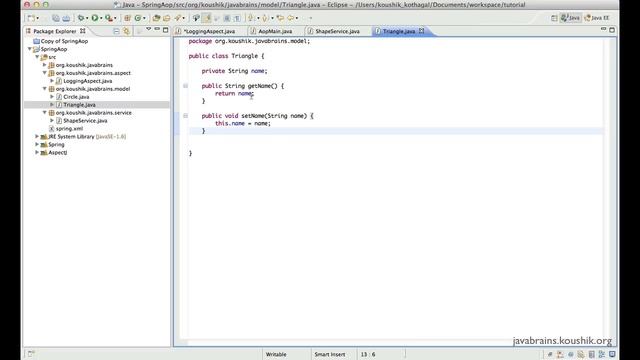The height and width of the screenshot is (360, 640).
Task: Switch to the Java perspective
Action: (x=570, y=18)
